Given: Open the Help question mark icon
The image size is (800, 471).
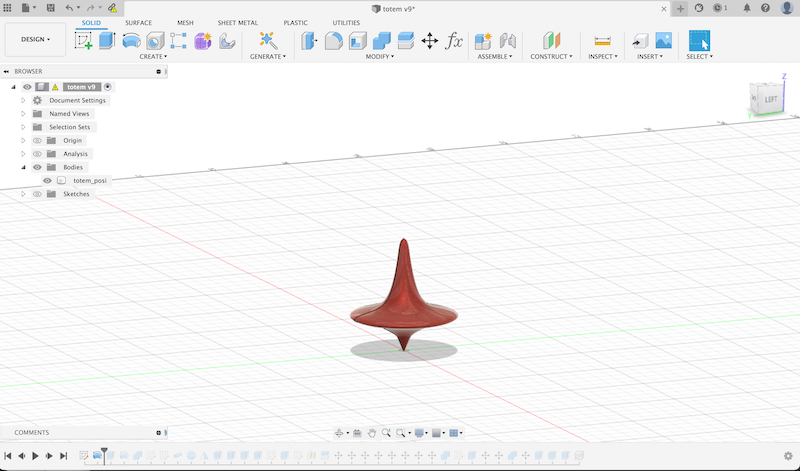Looking at the screenshot, I should pyautogui.click(x=765, y=8).
